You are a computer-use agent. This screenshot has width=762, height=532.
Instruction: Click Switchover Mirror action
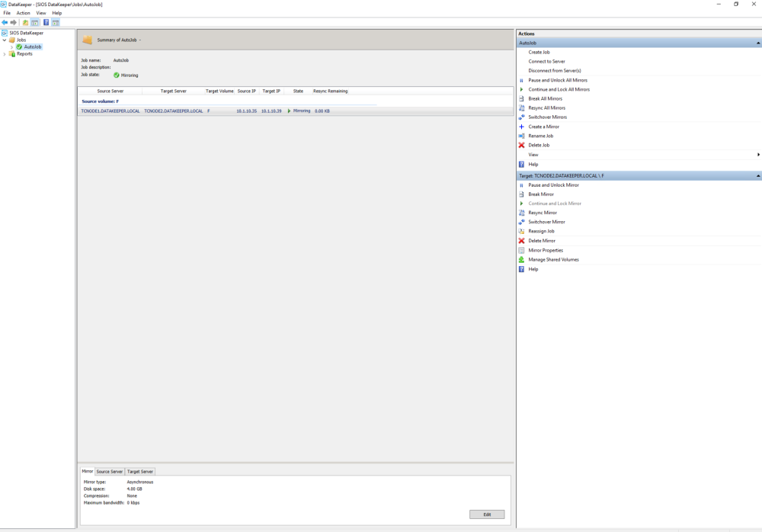pos(546,223)
